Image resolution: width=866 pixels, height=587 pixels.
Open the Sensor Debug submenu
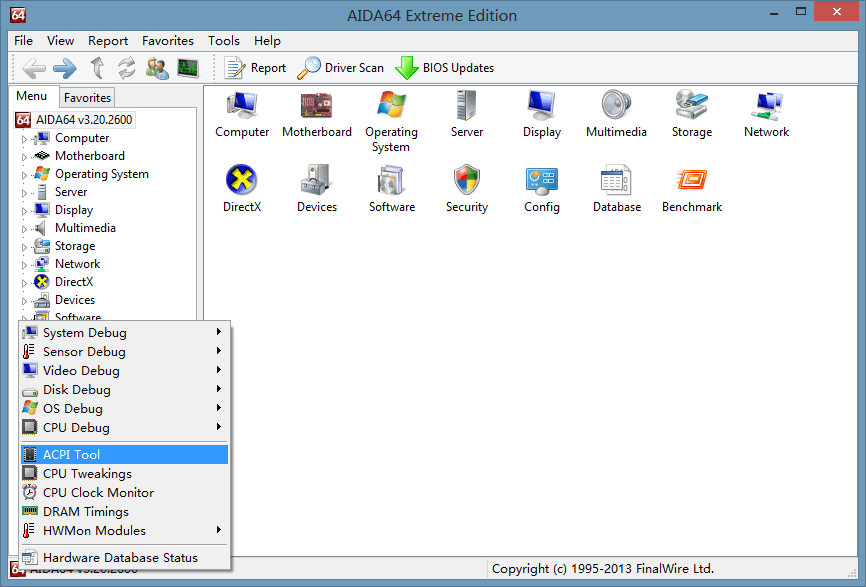(124, 351)
